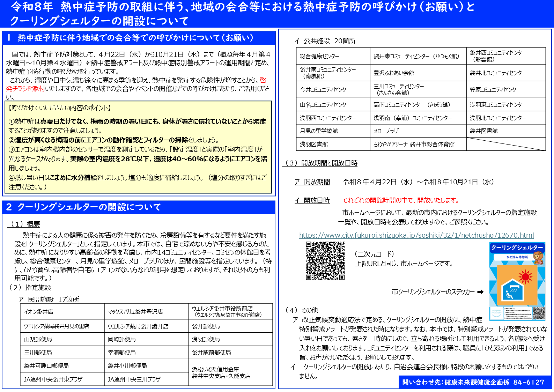Select the label ア 民間施設 17箇所

49,299
